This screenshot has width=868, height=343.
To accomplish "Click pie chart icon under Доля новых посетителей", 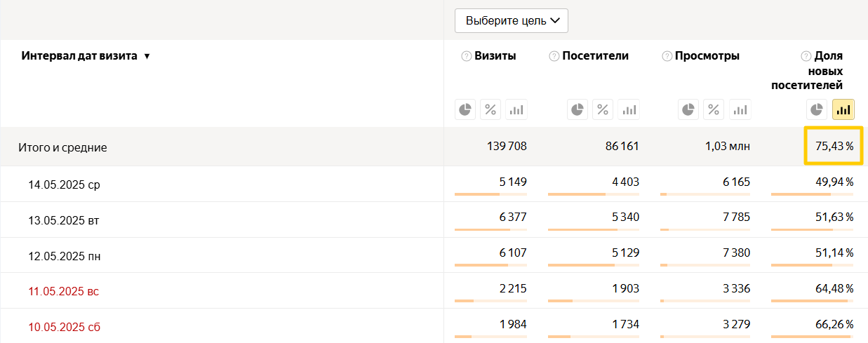I will 817,109.
